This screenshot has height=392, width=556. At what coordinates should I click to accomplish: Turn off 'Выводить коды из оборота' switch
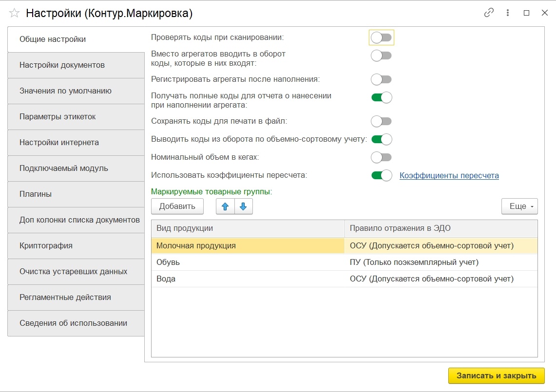coord(382,139)
